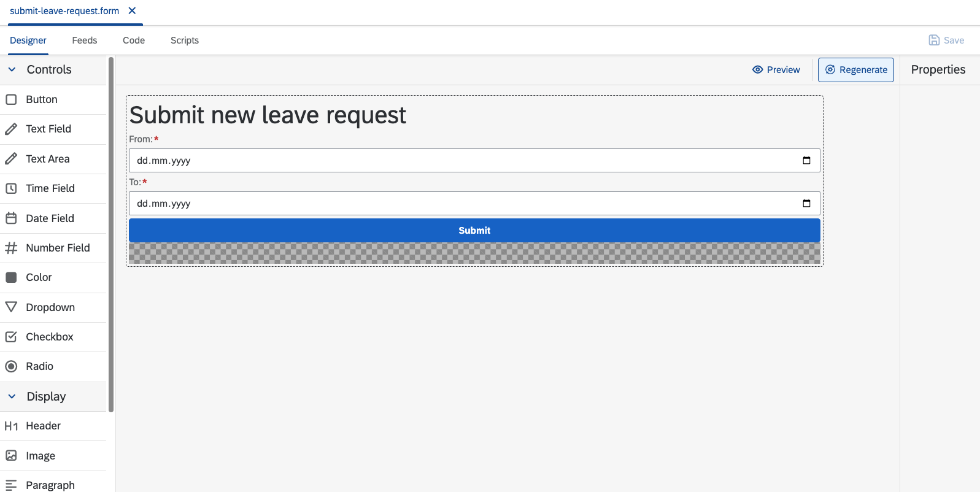Select the Date Field calendar icon

pyautogui.click(x=11, y=218)
